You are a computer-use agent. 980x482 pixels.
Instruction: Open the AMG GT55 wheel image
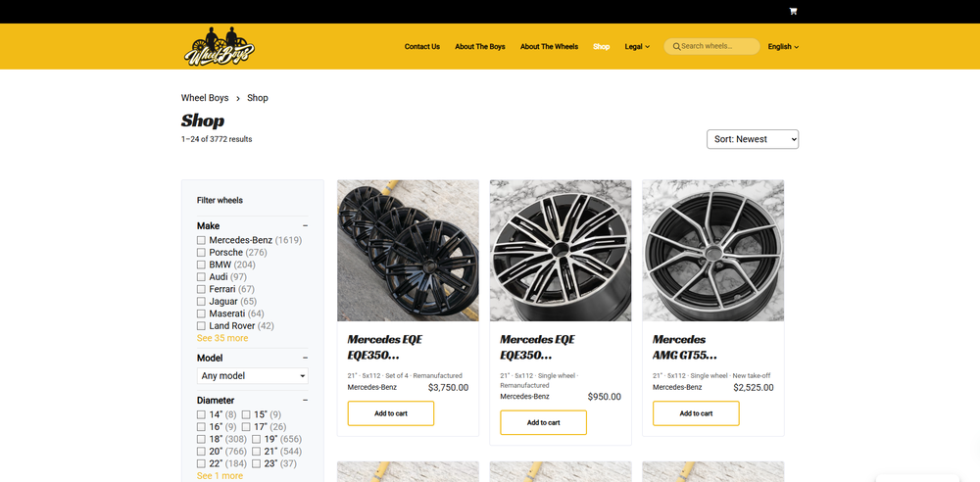click(713, 251)
